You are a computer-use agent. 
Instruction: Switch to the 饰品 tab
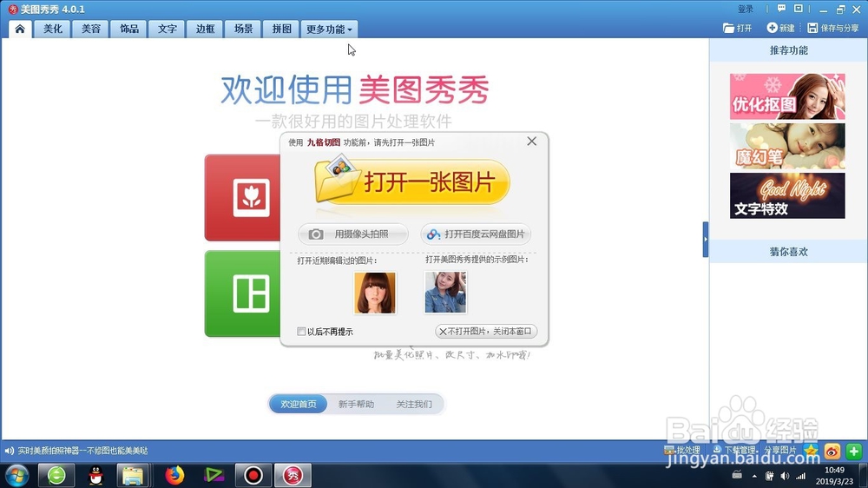(129, 29)
